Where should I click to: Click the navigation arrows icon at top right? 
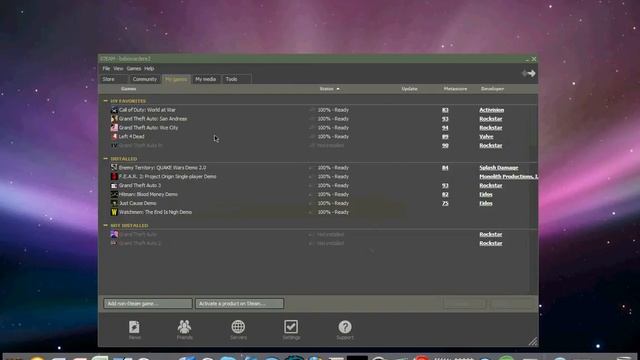click(529, 73)
